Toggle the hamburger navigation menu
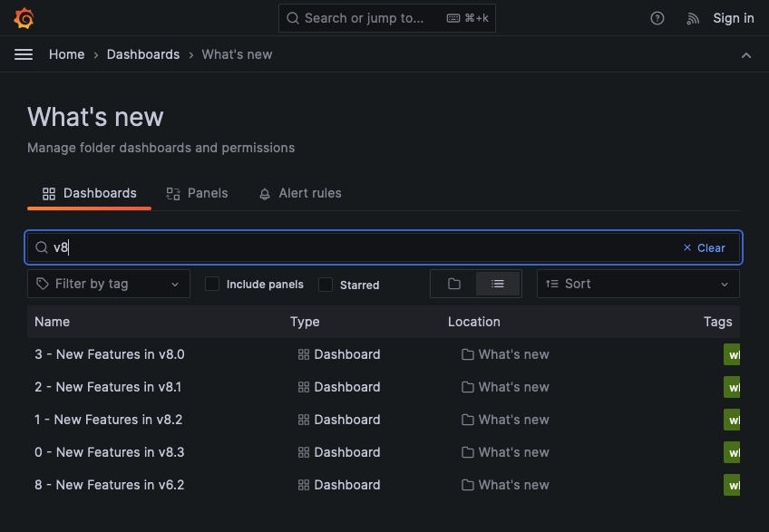The image size is (769, 532). pyautogui.click(x=24, y=54)
